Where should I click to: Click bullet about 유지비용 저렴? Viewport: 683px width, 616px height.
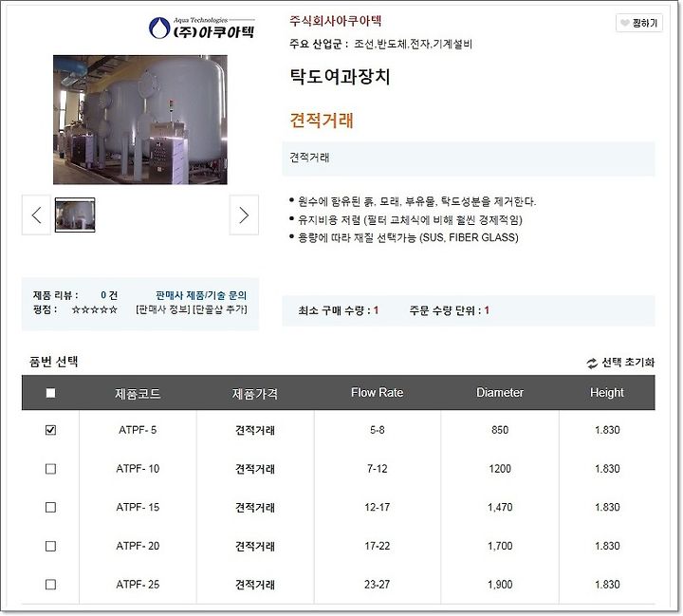click(x=410, y=219)
